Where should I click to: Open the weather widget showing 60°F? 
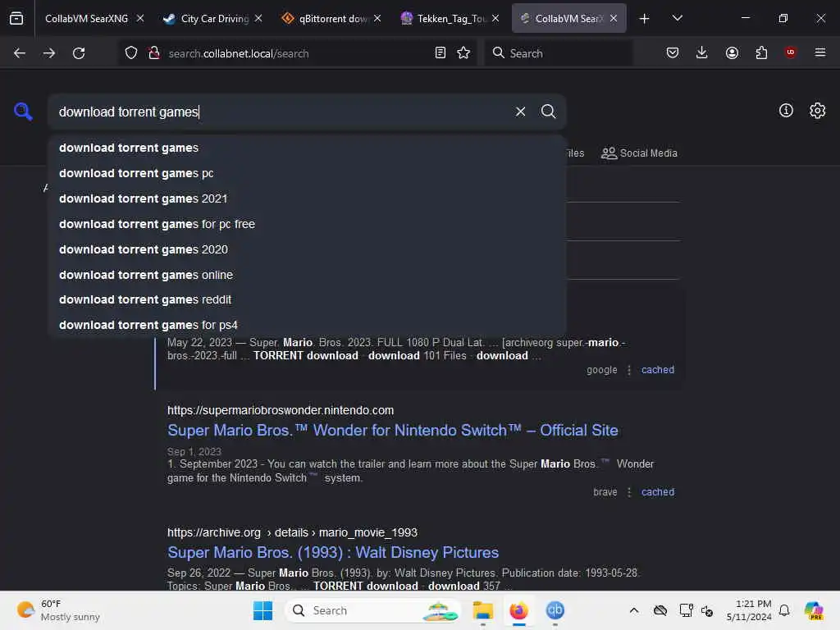pos(58,610)
